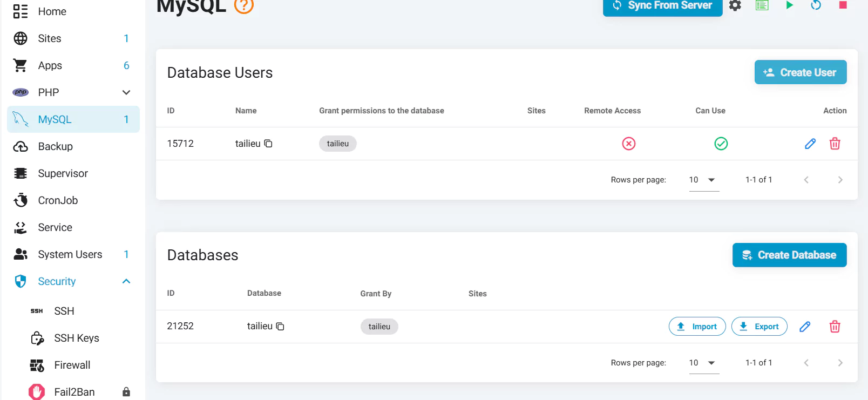Click the green play start icon

(x=789, y=5)
